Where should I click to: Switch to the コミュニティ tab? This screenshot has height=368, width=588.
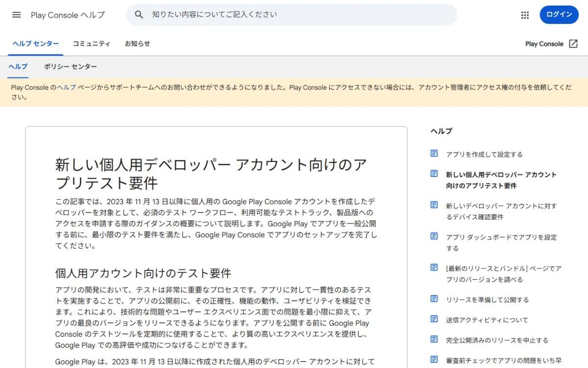pyautogui.click(x=92, y=44)
